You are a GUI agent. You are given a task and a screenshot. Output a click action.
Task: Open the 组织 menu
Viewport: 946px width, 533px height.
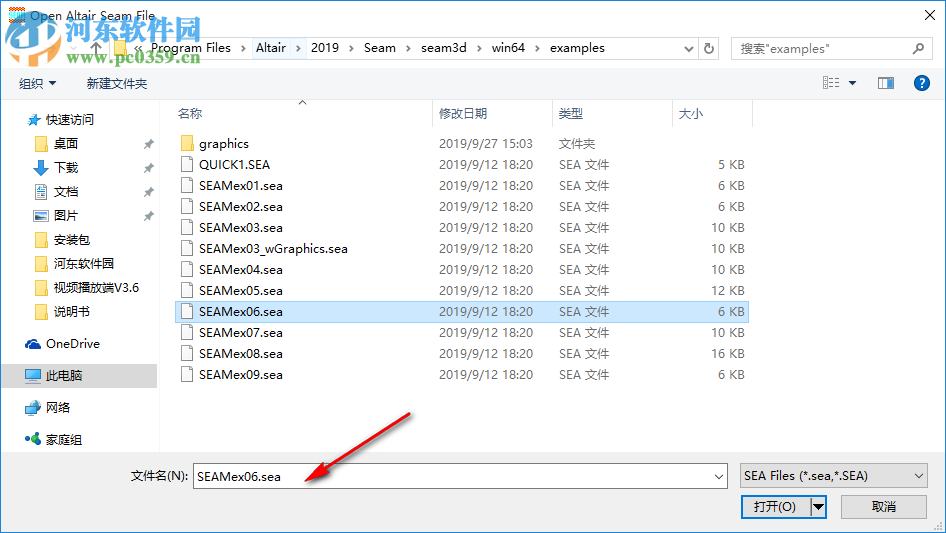tap(37, 83)
